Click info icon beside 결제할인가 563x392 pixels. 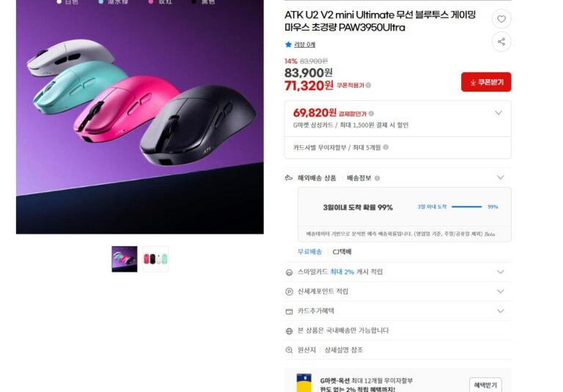(x=371, y=114)
